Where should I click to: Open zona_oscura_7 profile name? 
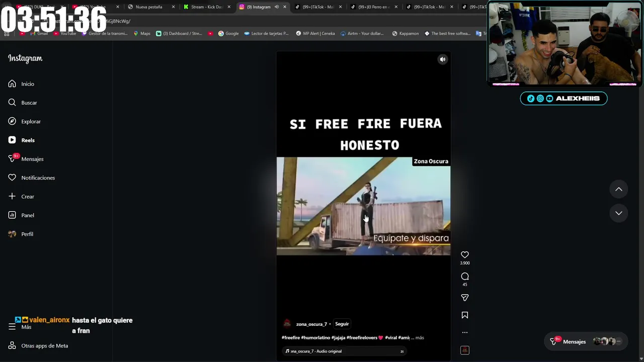[311, 324]
